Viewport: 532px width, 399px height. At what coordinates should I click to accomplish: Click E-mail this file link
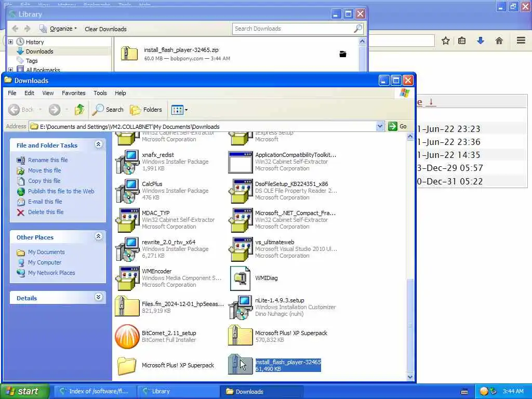point(45,202)
